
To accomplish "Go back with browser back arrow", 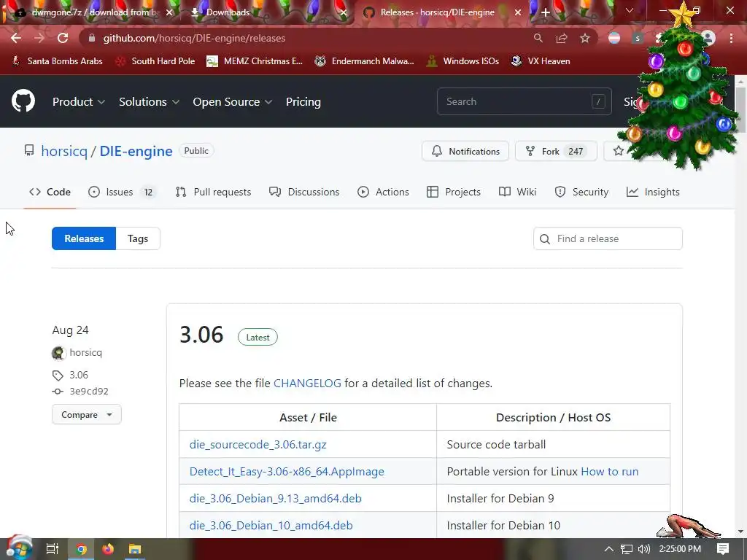I will tap(16, 38).
